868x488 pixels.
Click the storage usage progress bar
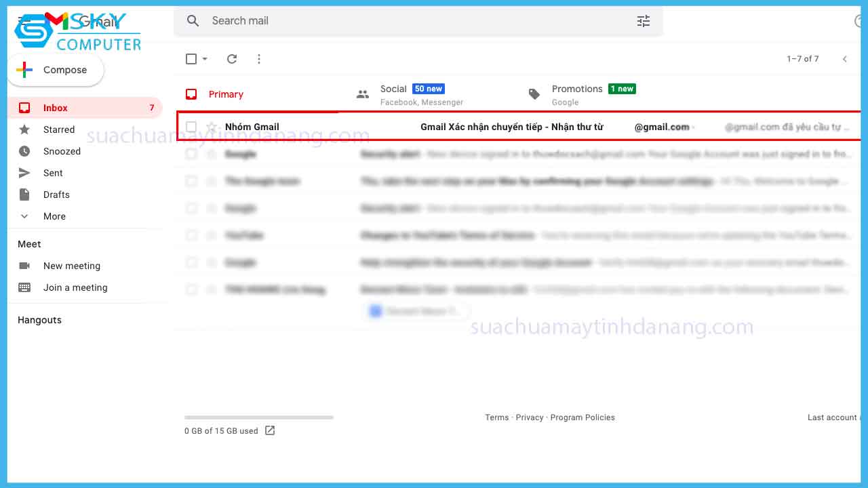(259, 417)
